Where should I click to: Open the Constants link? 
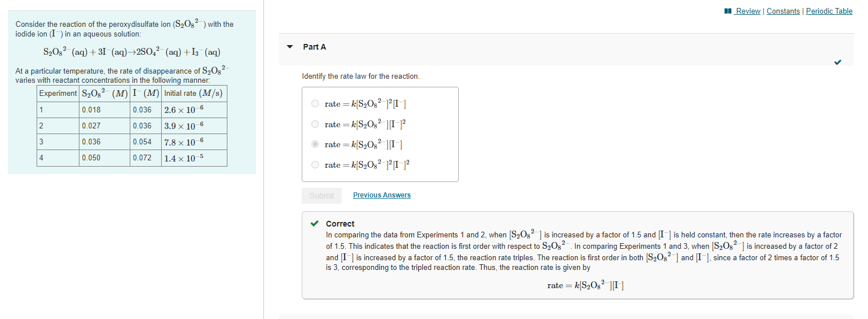783,11
